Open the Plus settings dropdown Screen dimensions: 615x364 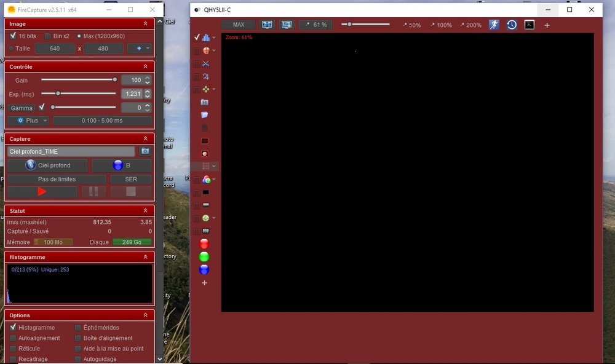pyautogui.click(x=28, y=121)
